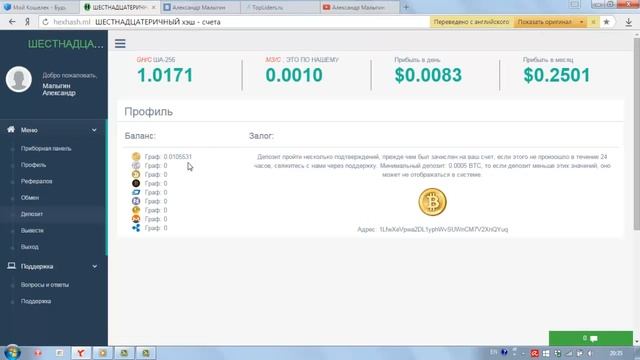640x360 pixels.
Task: Click the purple coin icon in the sixth balance row
Action: pyautogui.click(x=136, y=201)
